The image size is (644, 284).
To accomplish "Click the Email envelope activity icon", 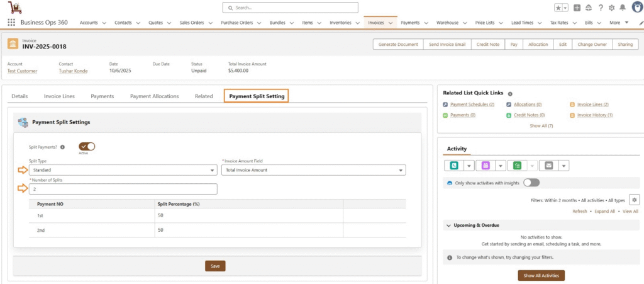I will coord(548,166).
